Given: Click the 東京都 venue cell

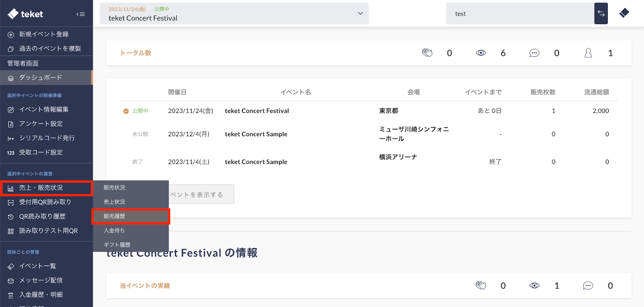Looking at the screenshot, I should [x=389, y=111].
